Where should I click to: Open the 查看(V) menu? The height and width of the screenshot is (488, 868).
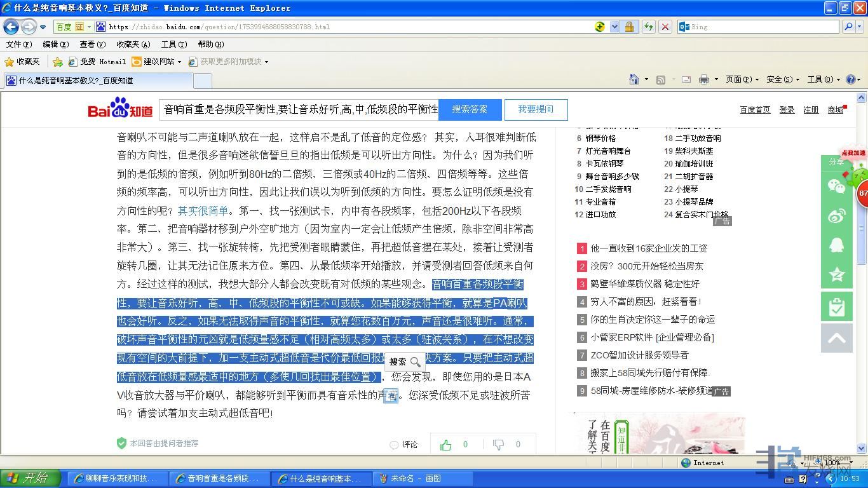[x=92, y=44]
